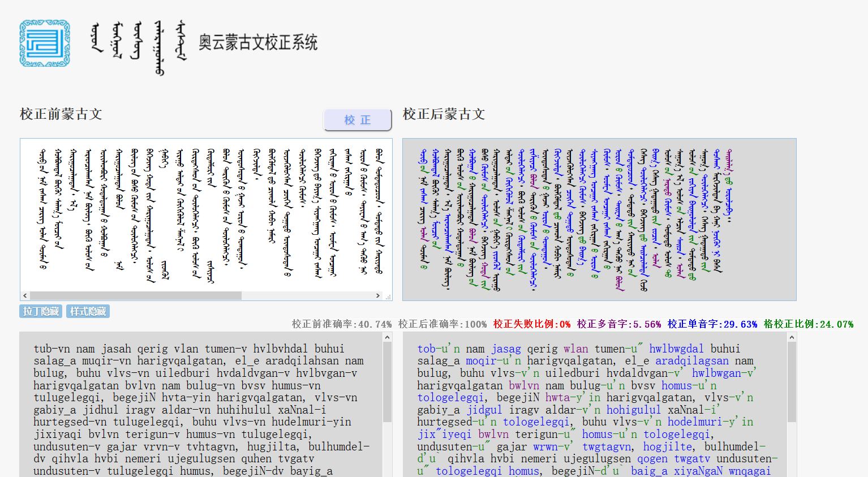
Task: Click the blue Aoyun logo icon
Action: (x=45, y=44)
